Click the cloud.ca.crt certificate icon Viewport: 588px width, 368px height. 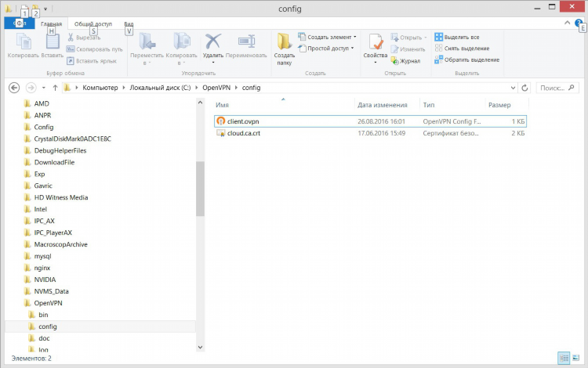click(x=221, y=133)
